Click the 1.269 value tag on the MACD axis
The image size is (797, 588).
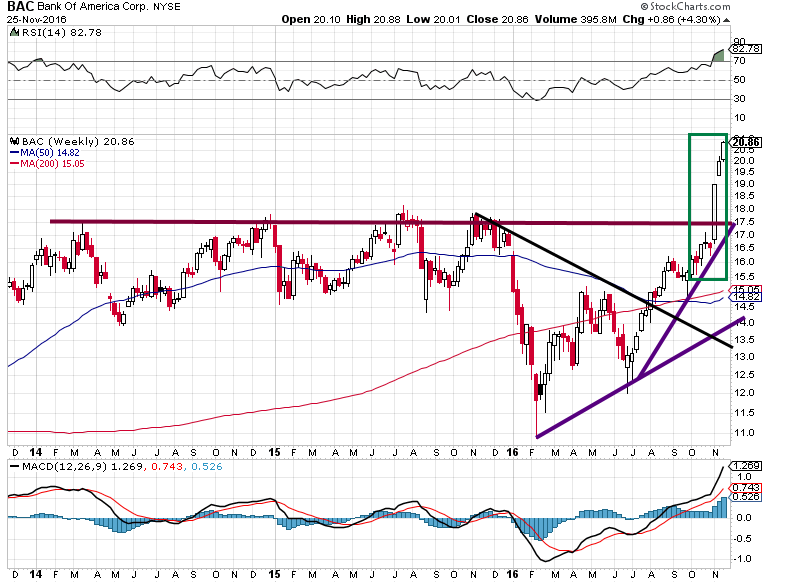coord(747,466)
